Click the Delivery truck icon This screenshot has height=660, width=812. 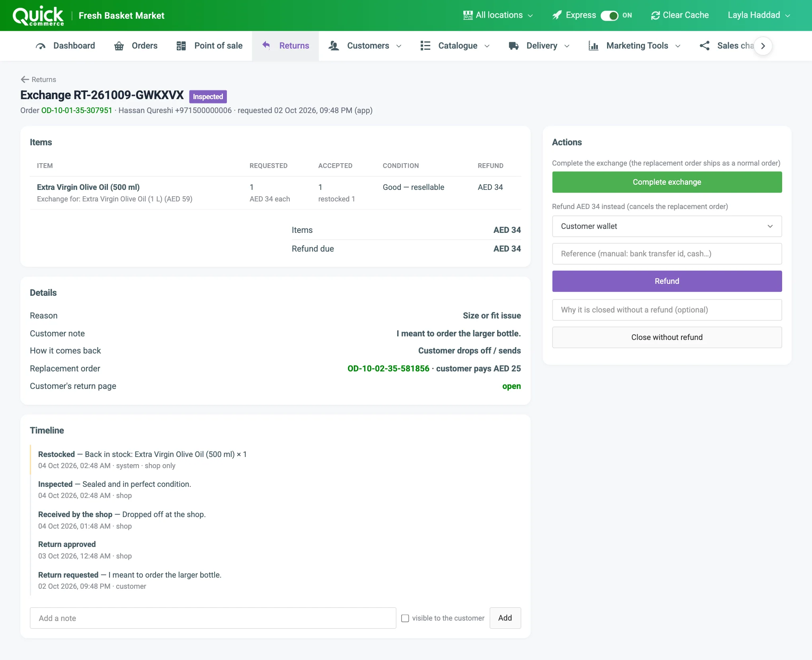513,46
